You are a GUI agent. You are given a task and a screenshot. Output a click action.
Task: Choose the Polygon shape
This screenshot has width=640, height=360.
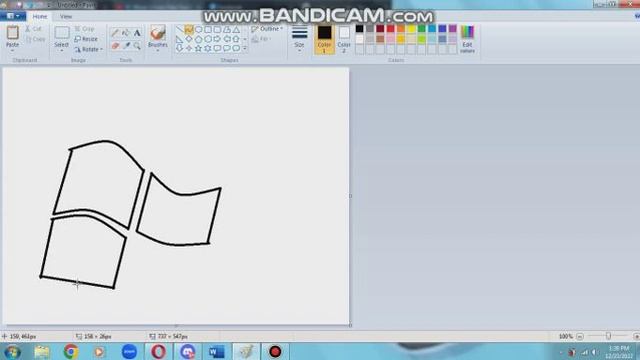[227, 29]
